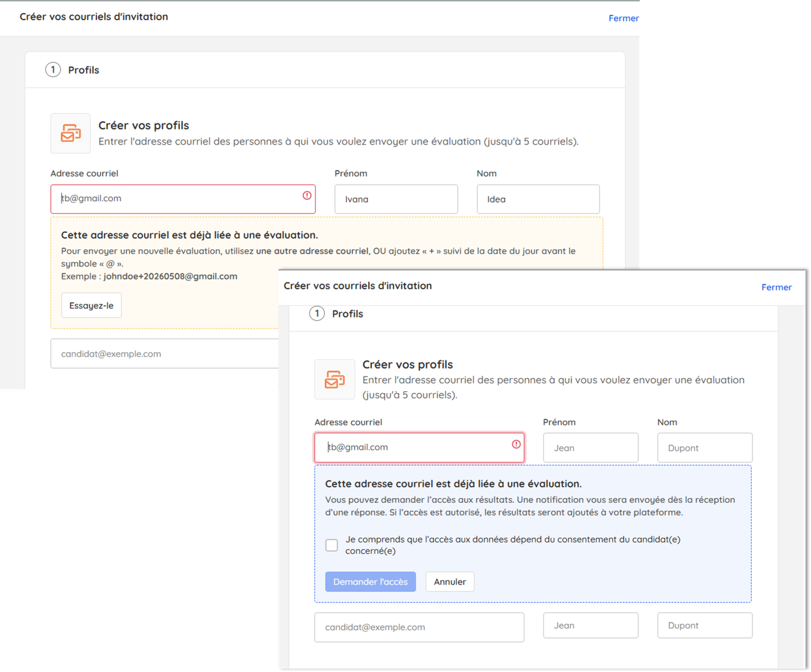Click the Nom field beside the front window's tb@gmail.com
This screenshot has width=811, height=672.
coord(705,447)
